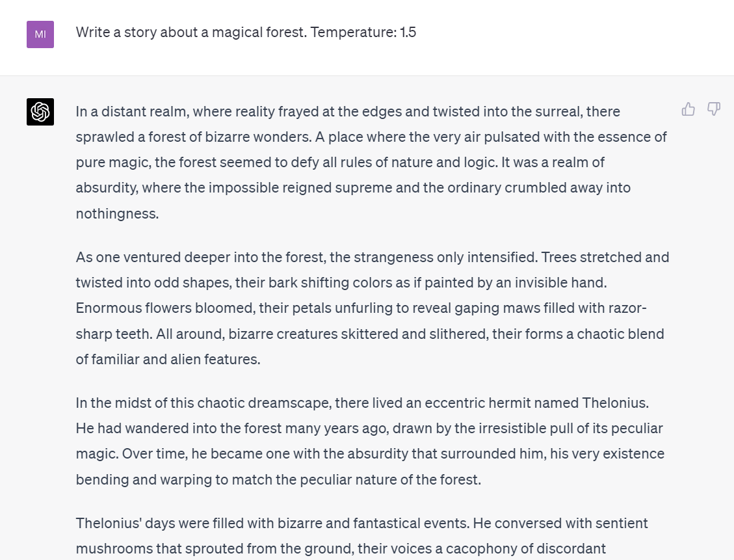This screenshot has width=734, height=560.
Task: Click the word 'Write' in the user prompt
Action: pos(92,33)
